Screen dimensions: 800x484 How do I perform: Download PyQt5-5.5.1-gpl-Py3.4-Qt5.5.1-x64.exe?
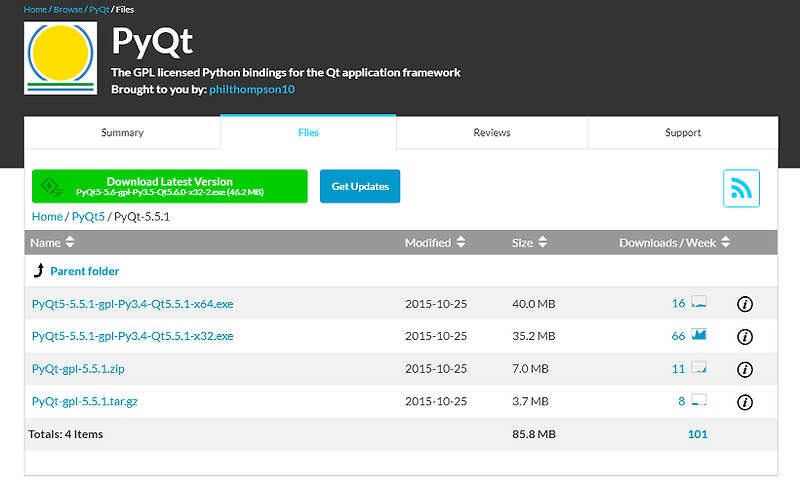click(x=132, y=304)
